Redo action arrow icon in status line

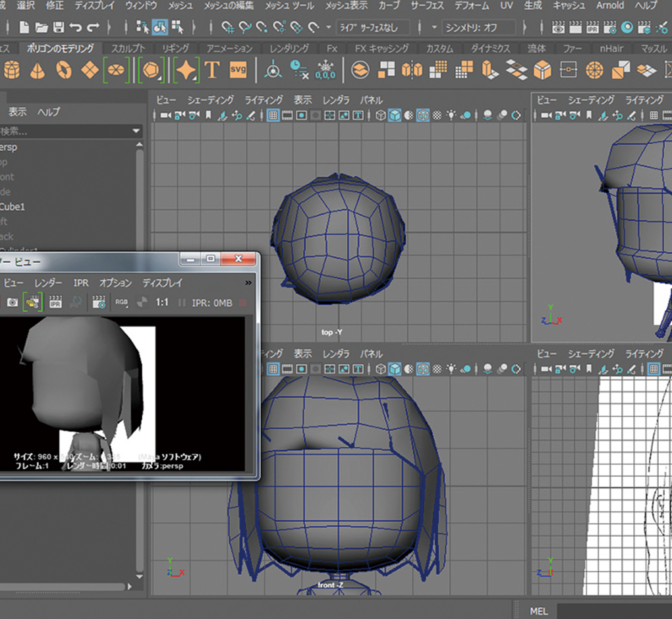(x=93, y=28)
